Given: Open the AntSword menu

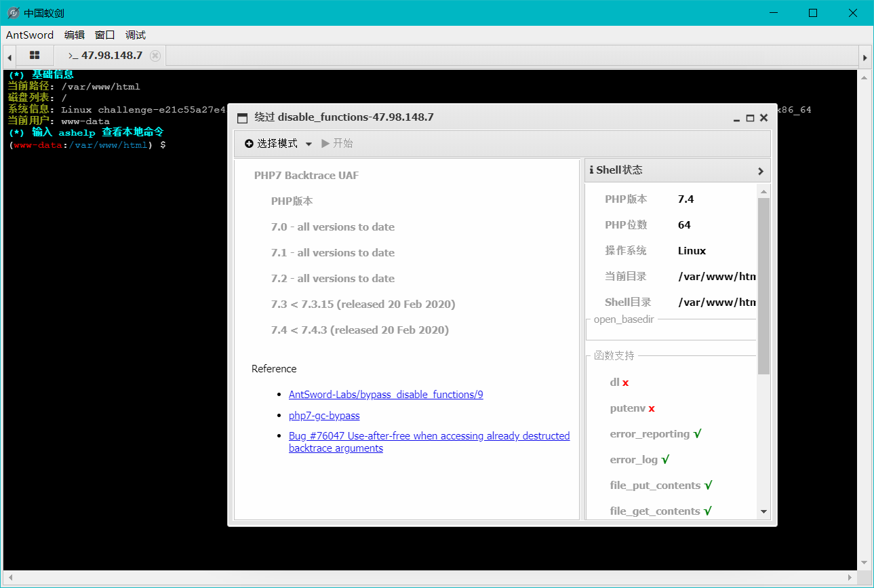Looking at the screenshot, I should tap(30, 35).
